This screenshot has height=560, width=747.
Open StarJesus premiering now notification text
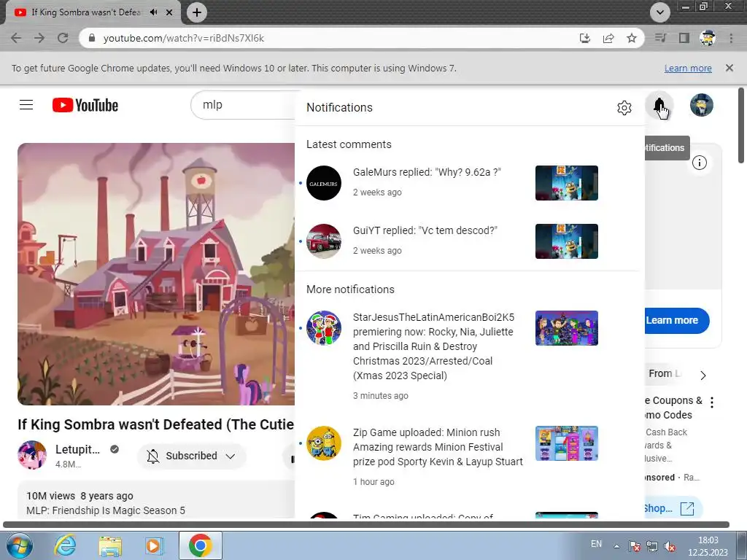[433, 346]
